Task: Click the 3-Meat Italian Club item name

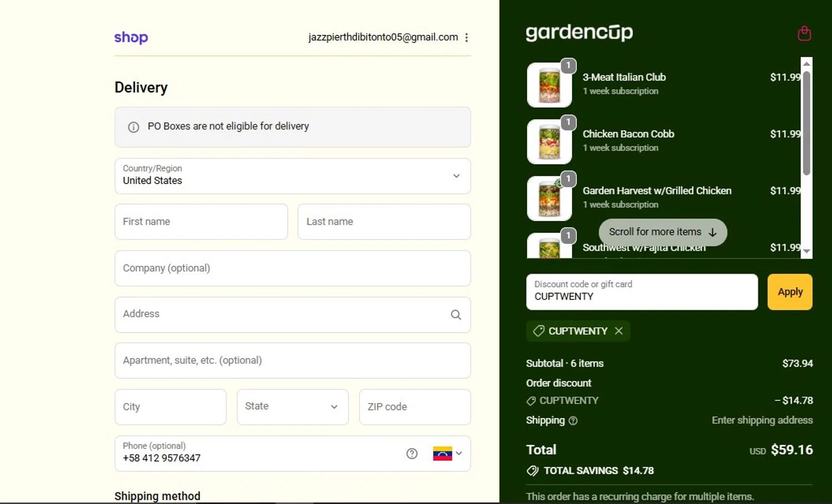Action: point(624,77)
